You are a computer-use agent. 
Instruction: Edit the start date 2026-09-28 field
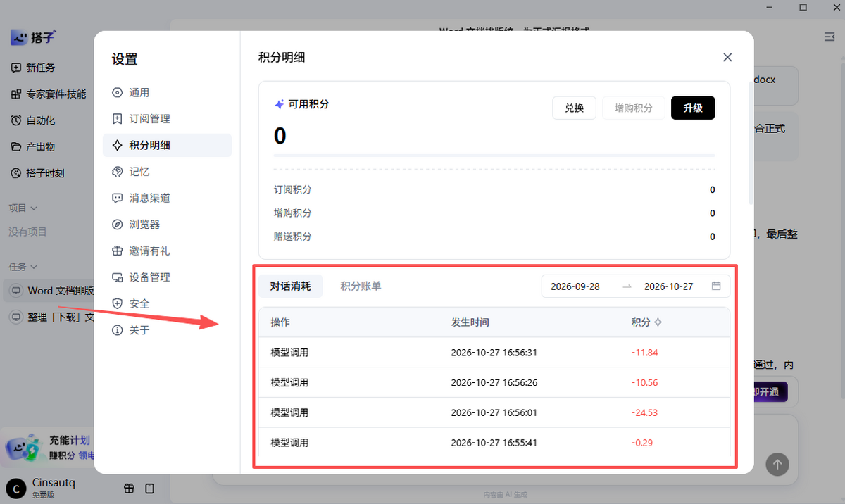point(575,286)
